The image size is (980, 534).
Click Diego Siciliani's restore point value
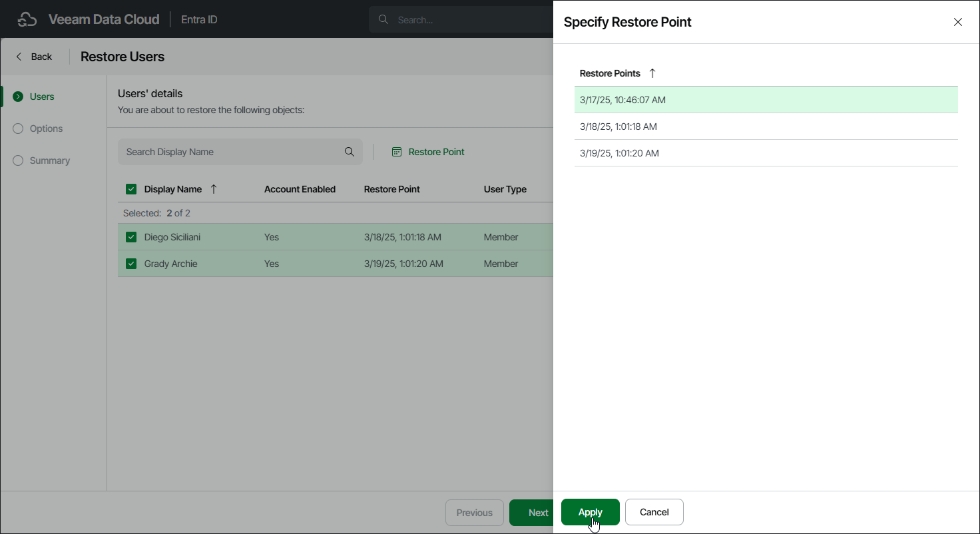[x=403, y=237]
